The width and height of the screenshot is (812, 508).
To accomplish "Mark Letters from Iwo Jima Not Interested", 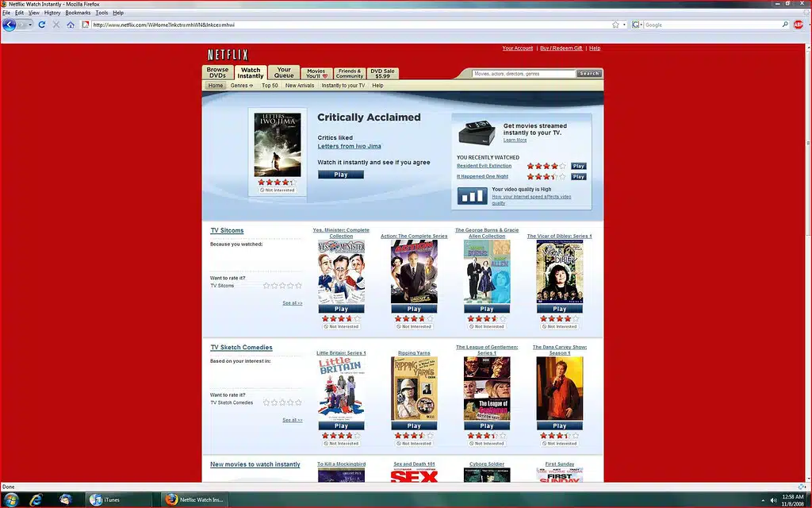I will (277, 190).
